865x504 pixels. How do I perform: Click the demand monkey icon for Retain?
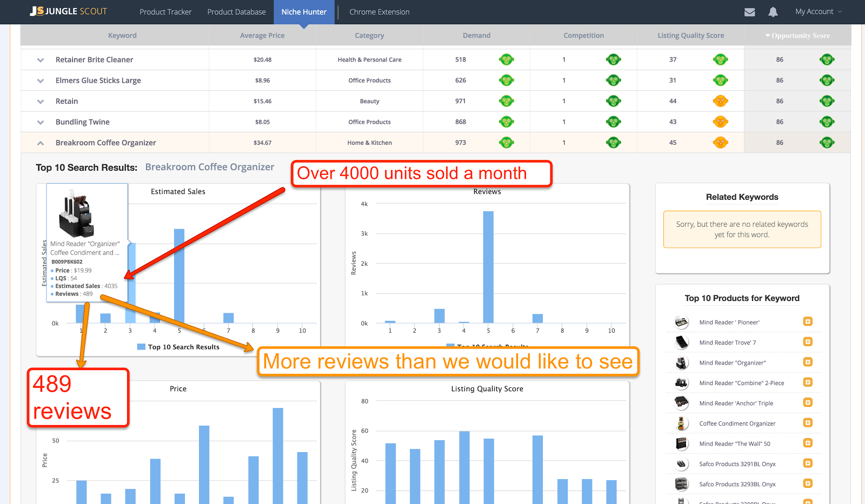(x=506, y=101)
